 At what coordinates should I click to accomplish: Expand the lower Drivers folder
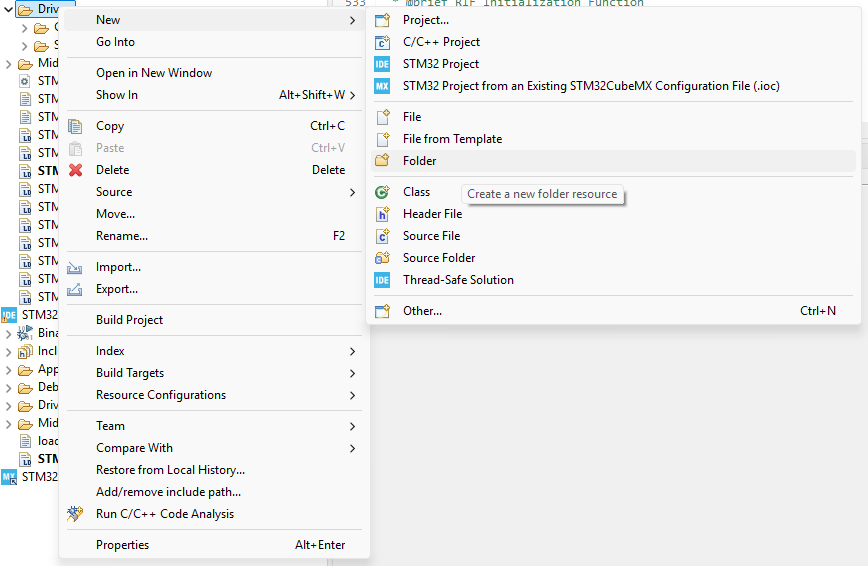point(8,406)
